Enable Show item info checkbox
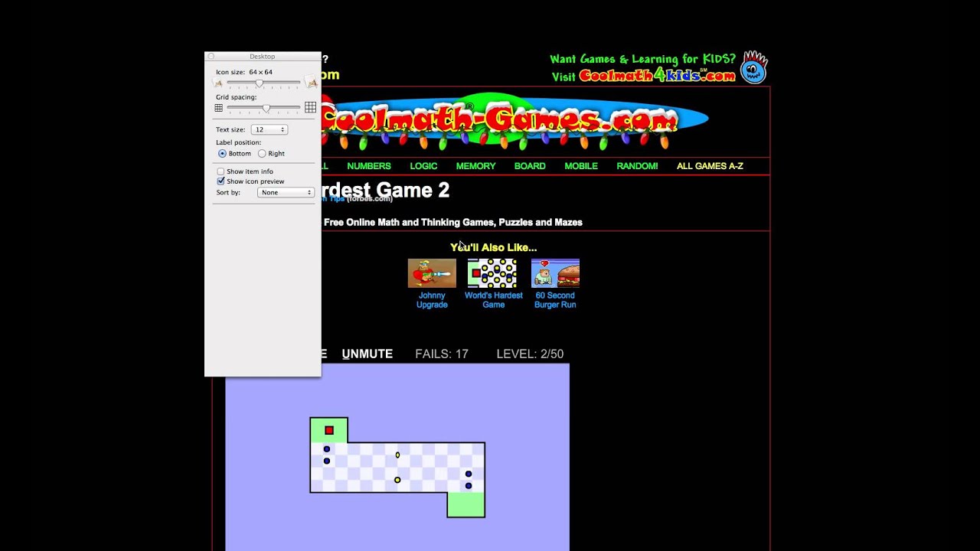The height and width of the screenshot is (551, 980). [x=220, y=171]
